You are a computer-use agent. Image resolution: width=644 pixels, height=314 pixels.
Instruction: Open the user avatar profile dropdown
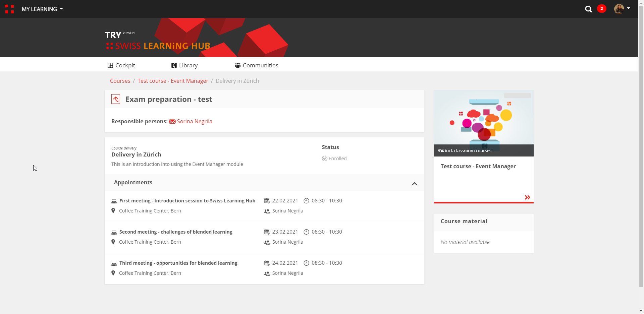(622, 9)
